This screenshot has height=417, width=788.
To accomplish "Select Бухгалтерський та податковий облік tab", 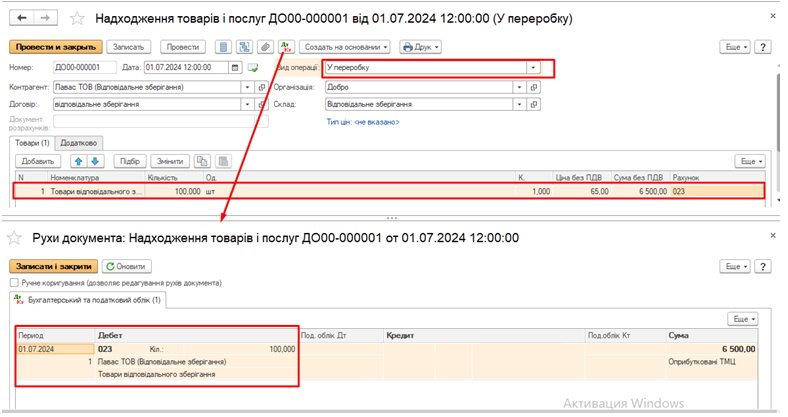I will click(92, 300).
